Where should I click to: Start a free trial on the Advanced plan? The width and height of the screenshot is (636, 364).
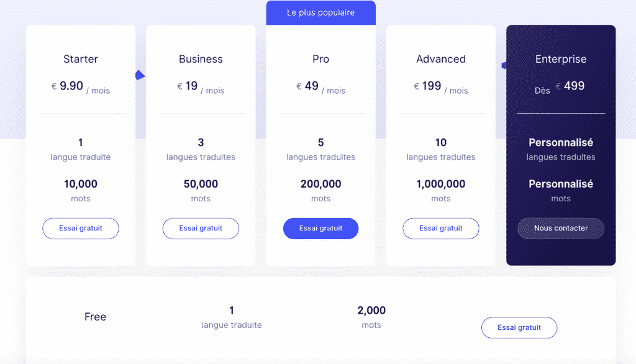tap(440, 228)
